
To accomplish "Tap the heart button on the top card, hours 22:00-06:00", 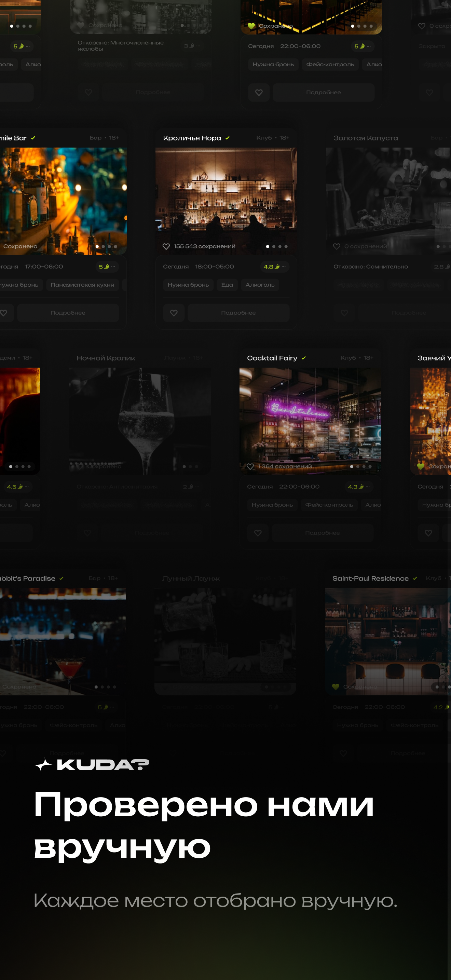I will click(259, 93).
